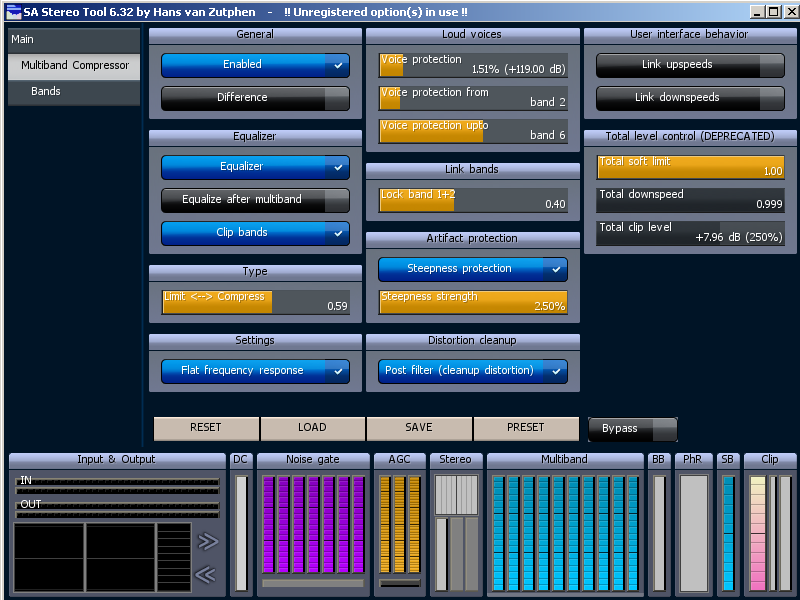Click the Total downspeed slider

690,200
